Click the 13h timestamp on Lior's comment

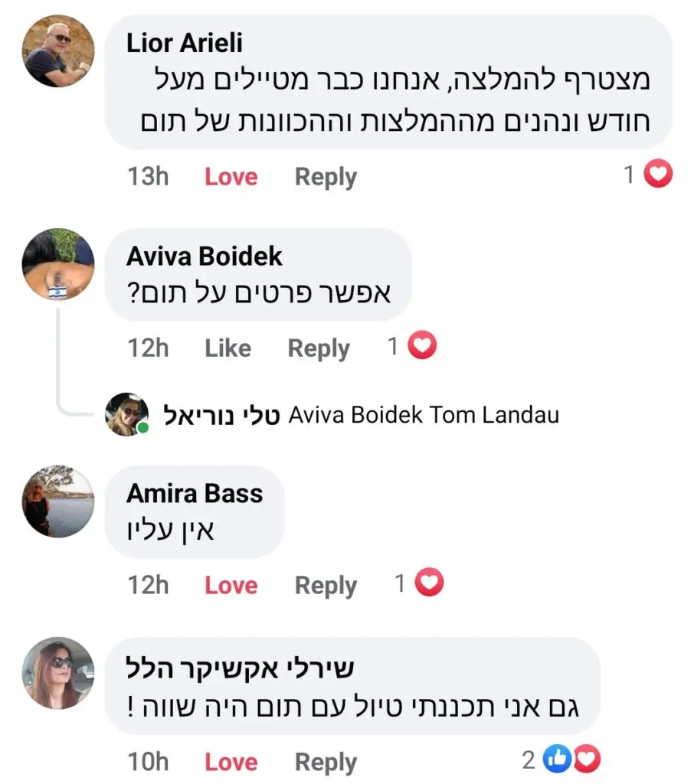click(x=146, y=176)
